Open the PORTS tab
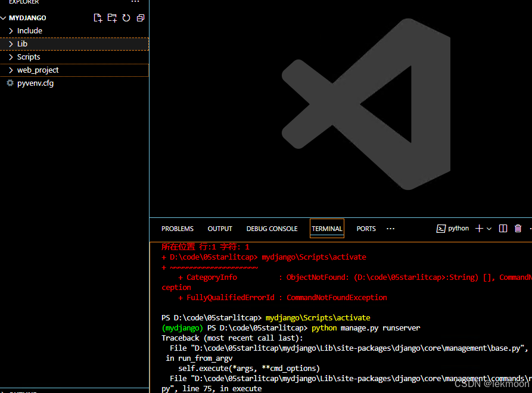 pyautogui.click(x=366, y=229)
